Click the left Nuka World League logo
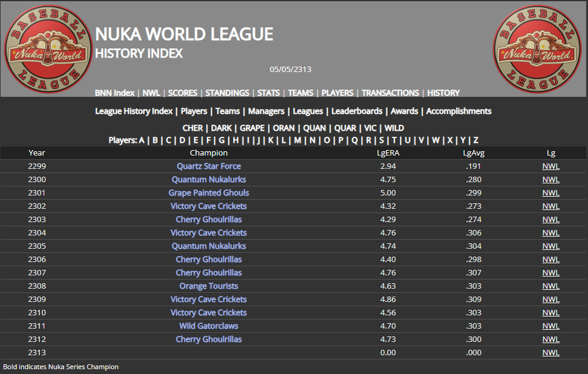Image resolution: width=588 pixels, height=374 pixels. (44, 49)
